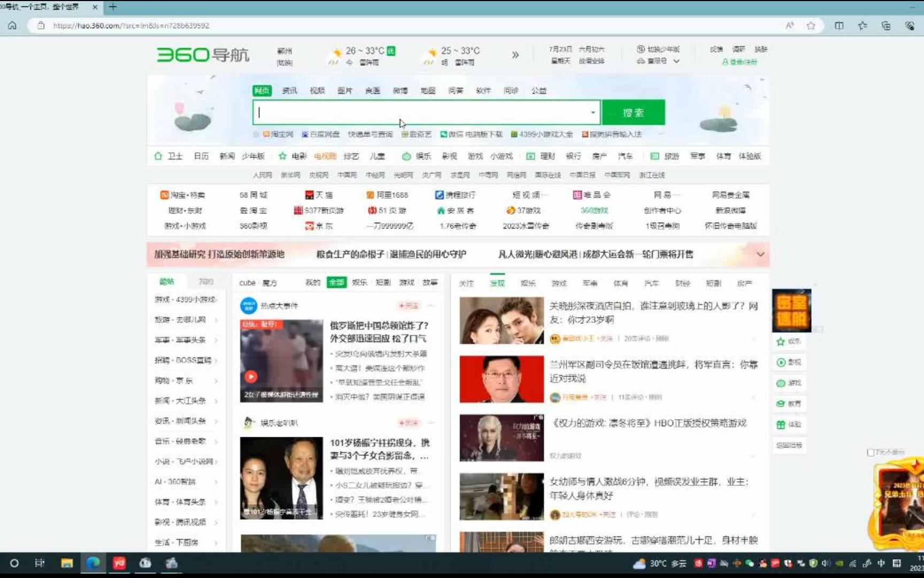Select the 地图 search tab
Screen dimensions: 924x578
click(x=428, y=90)
